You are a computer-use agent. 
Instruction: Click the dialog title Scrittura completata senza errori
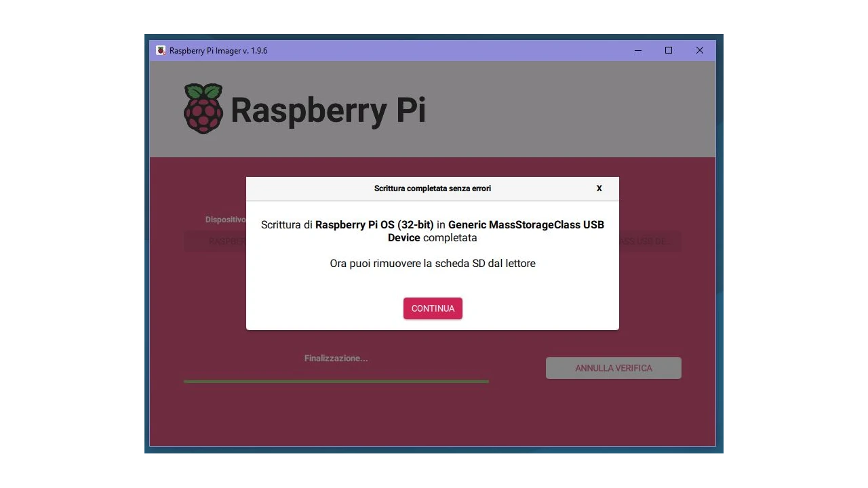pyautogui.click(x=432, y=188)
